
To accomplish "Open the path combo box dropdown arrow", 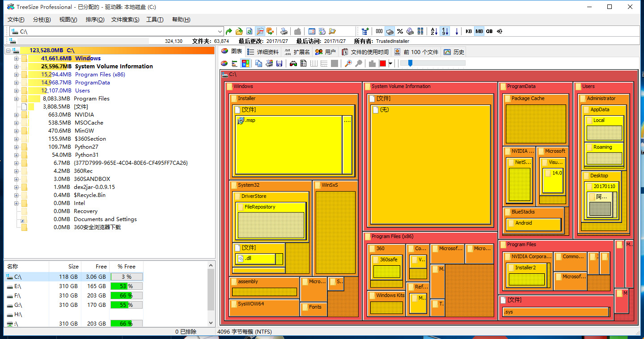I will pos(220,31).
